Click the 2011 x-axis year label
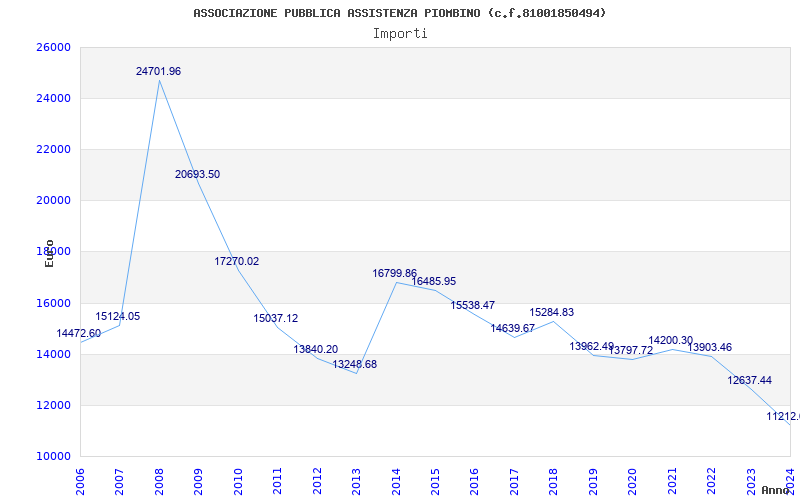The image size is (800, 500). coord(278,482)
